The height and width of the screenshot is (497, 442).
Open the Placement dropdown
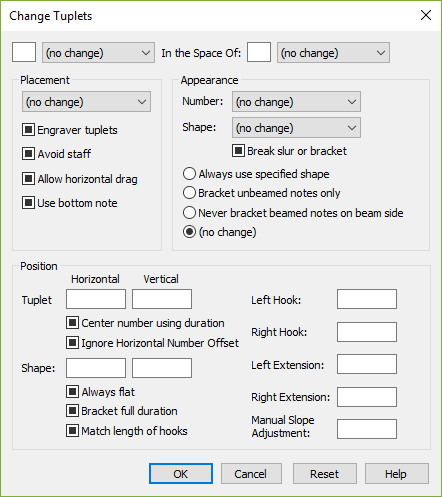click(86, 102)
